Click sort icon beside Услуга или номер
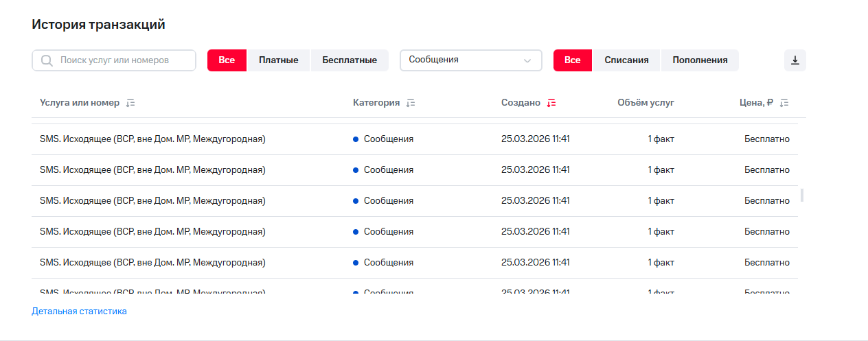868x341 pixels. coord(130,103)
